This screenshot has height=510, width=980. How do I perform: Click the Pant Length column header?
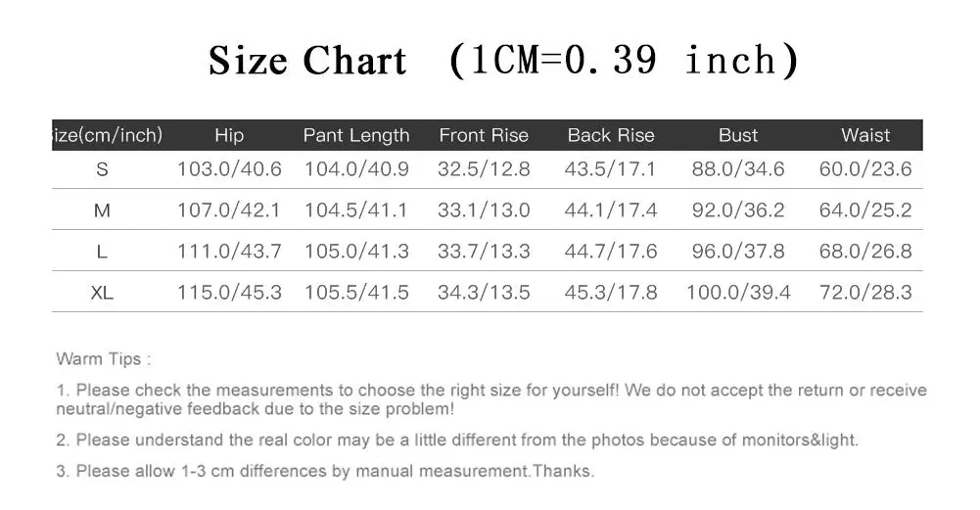[x=356, y=135]
